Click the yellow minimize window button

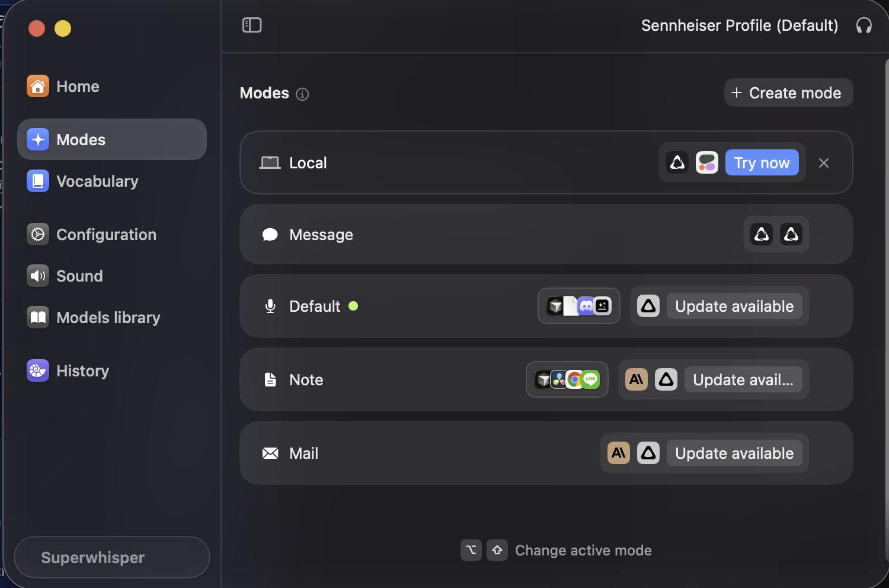[x=63, y=28]
